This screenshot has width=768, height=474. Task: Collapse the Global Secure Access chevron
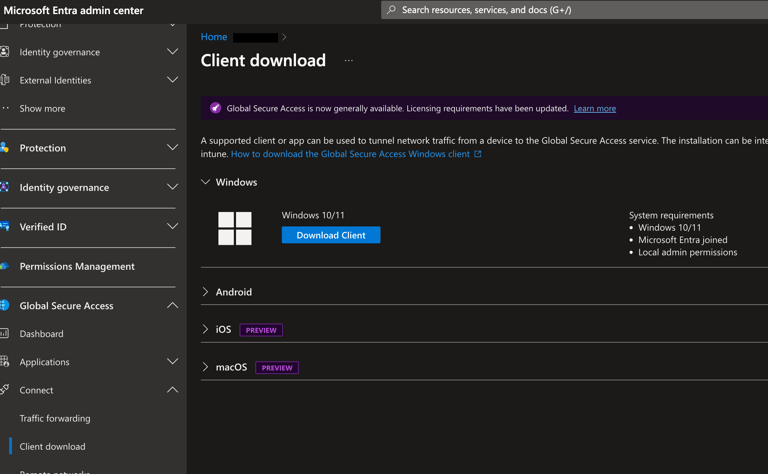[172, 305]
